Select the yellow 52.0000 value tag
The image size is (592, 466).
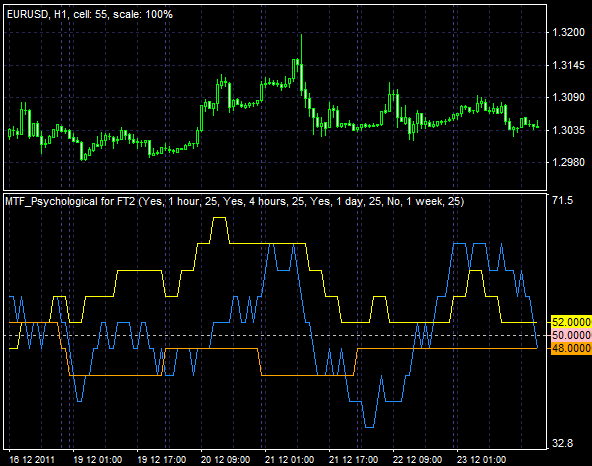tap(571, 322)
